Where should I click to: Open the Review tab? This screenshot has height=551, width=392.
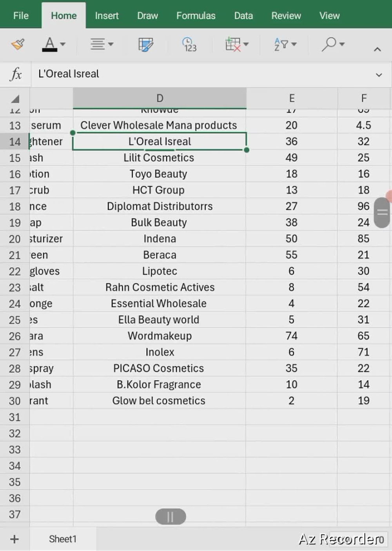pyautogui.click(x=286, y=16)
